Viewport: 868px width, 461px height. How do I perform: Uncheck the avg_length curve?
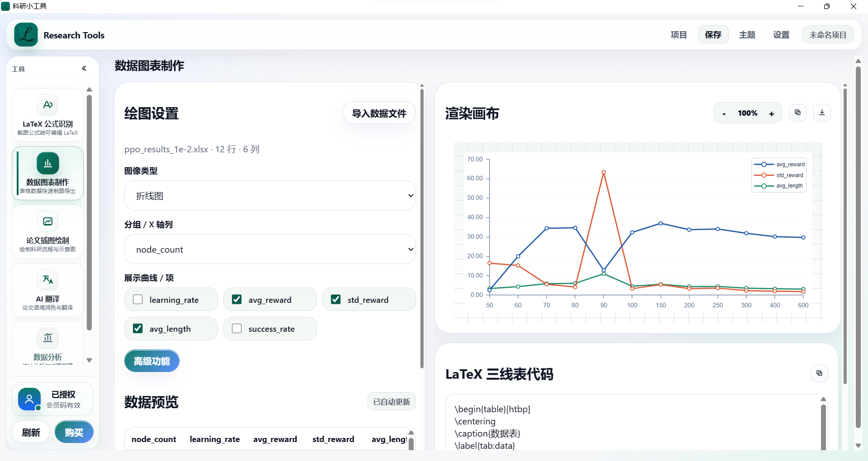coord(138,329)
